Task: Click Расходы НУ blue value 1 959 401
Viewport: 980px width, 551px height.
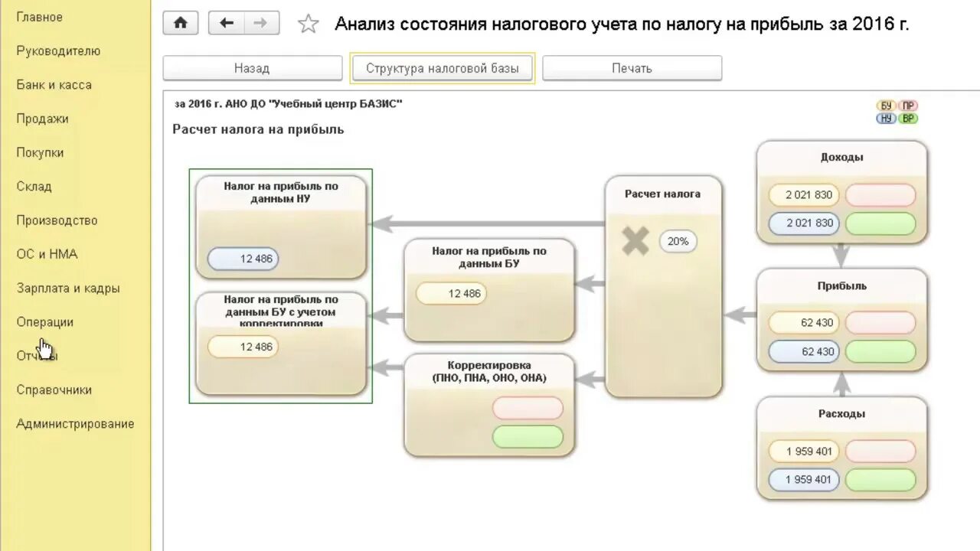Action: click(x=804, y=480)
